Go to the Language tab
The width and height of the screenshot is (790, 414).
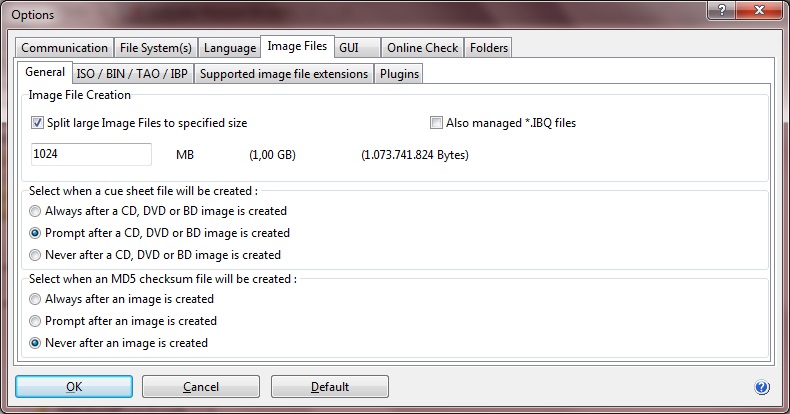click(x=229, y=48)
